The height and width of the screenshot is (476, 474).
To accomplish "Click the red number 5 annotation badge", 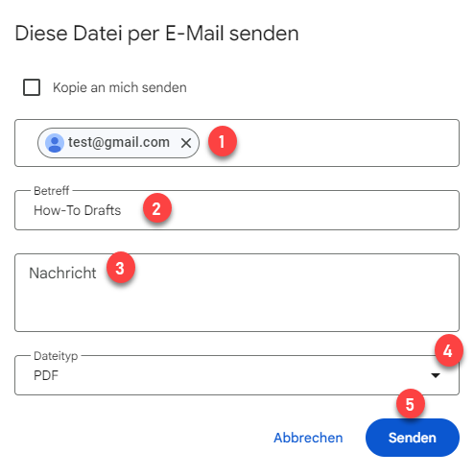I will (x=411, y=404).
